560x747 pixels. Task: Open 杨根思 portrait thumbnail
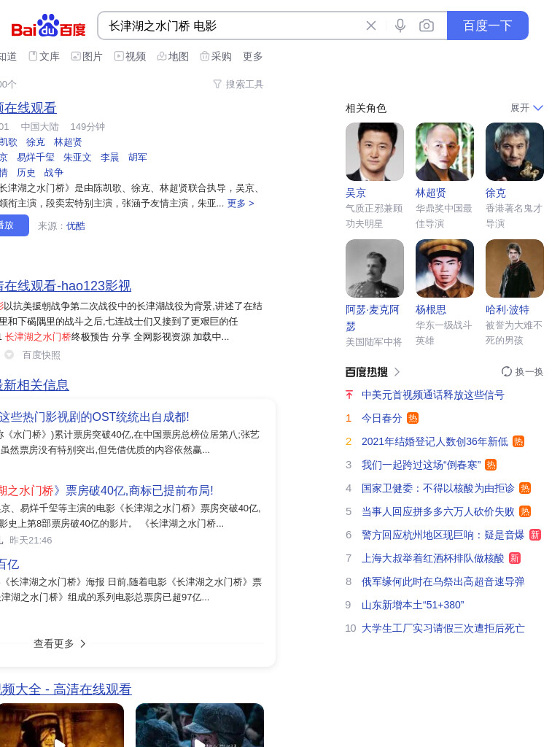pos(445,268)
